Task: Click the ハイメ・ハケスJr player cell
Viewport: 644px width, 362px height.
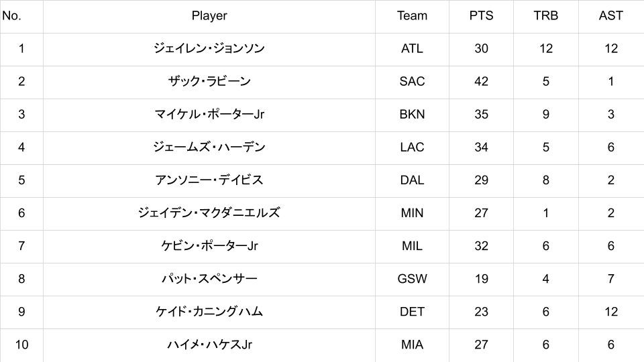Action: coord(209,345)
